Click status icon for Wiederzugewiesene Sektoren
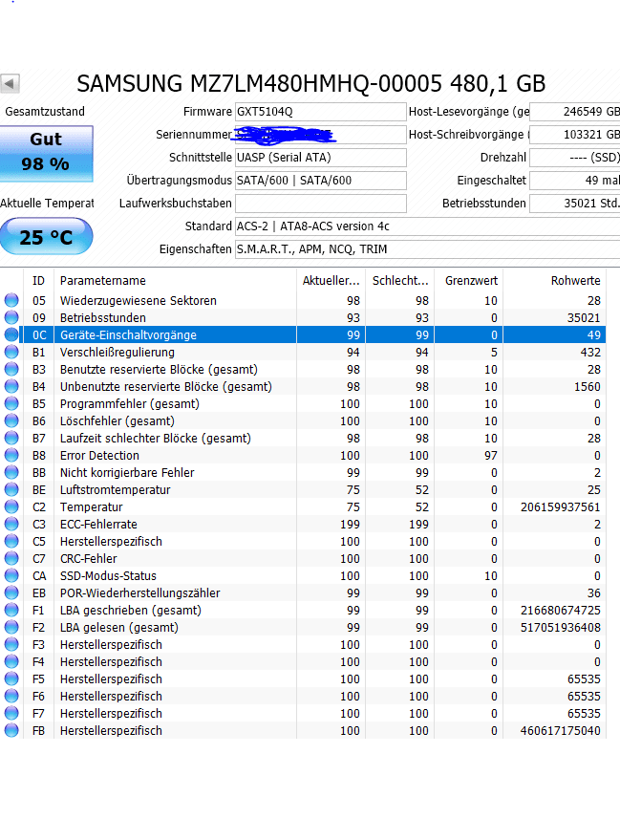The image size is (620, 840). click(x=11, y=300)
